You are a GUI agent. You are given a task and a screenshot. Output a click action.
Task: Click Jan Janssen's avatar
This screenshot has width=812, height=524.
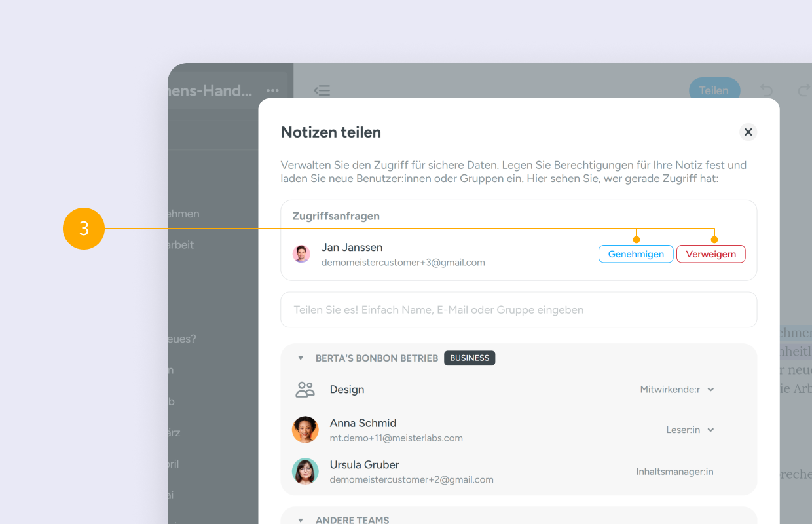(302, 254)
